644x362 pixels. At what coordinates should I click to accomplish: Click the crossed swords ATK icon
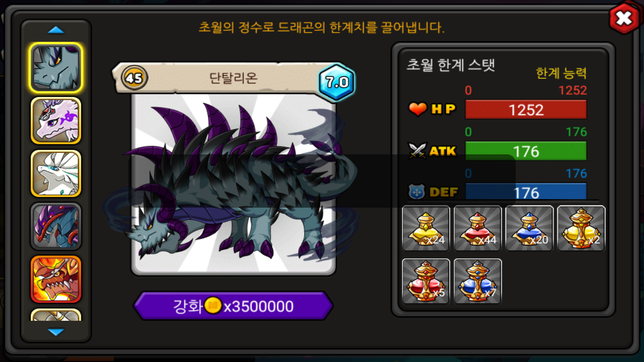click(418, 150)
